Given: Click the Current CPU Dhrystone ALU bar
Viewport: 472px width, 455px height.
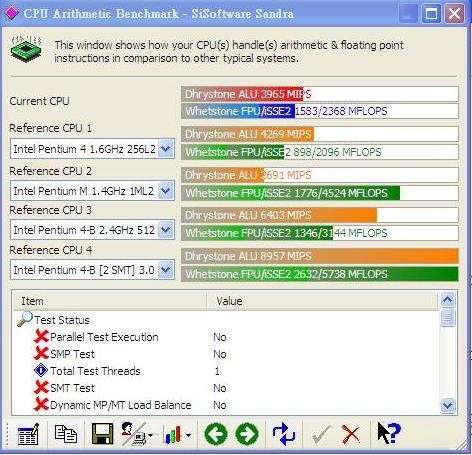Looking at the screenshot, I should coord(320,94).
